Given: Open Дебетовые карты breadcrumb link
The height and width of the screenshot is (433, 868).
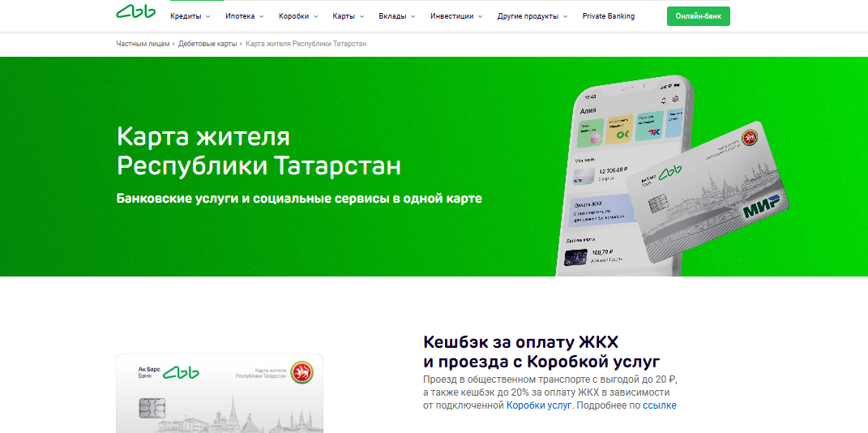Looking at the screenshot, I should point(207,44).
